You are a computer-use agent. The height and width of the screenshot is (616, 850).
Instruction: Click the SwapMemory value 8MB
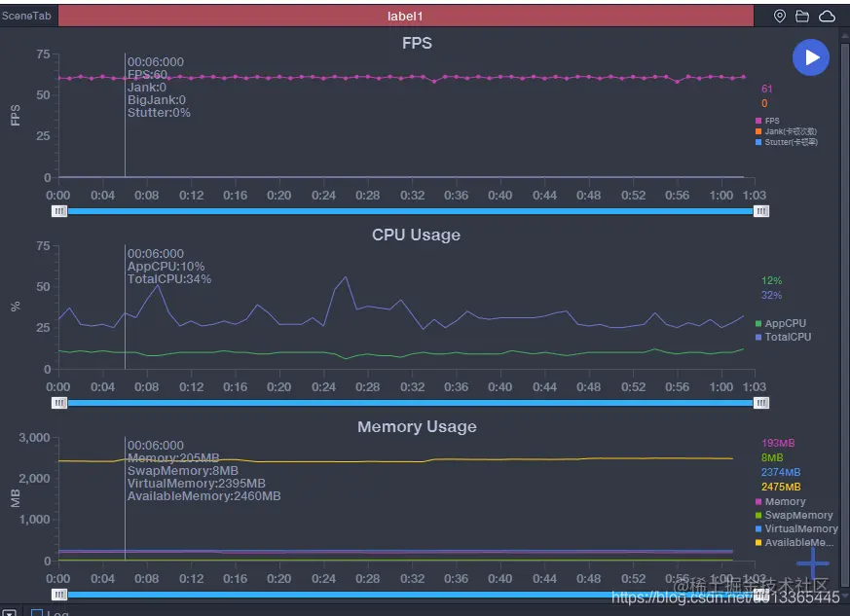(772, 457)
